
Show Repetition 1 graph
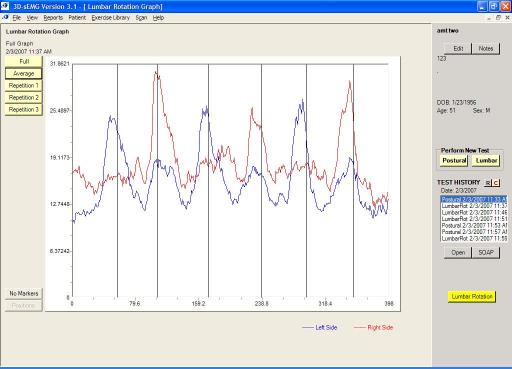click(x=24, y=85)
